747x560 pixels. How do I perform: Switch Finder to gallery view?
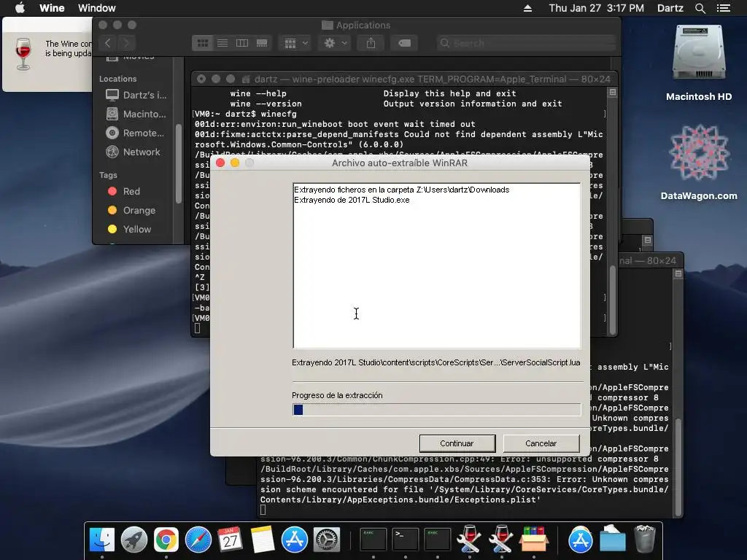pos(262,43)
